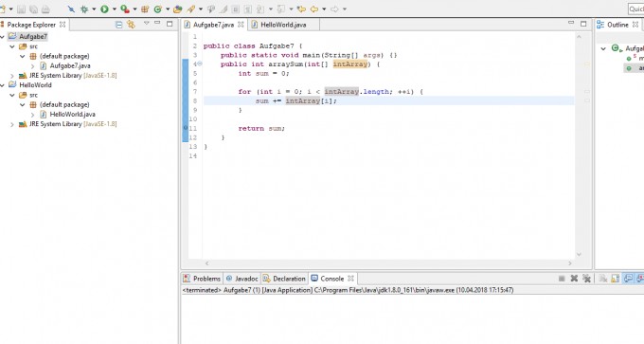Open the Declaration tab
Viewport: 644px width, 344px height.
point(284,279)
